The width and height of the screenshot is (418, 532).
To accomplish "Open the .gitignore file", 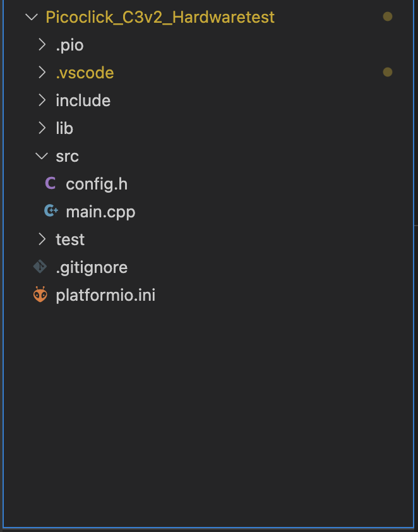I will [92, 268].
